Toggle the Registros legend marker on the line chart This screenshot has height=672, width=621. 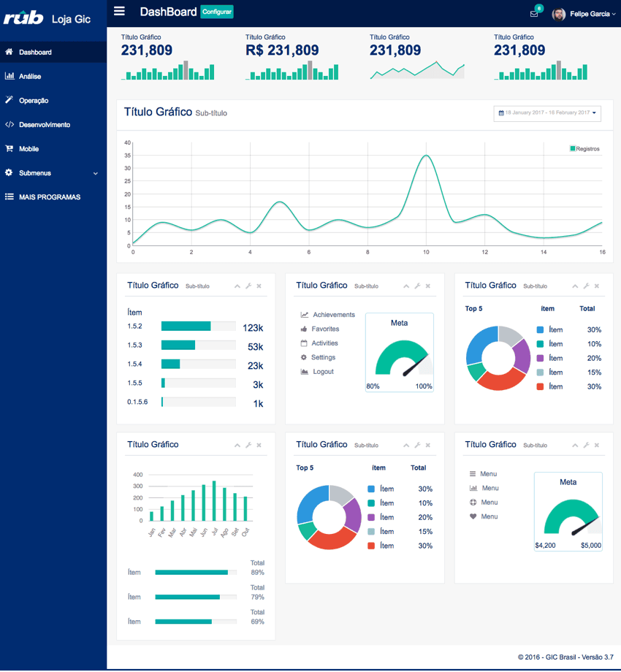pyautogui.click(x=572, y=149)
